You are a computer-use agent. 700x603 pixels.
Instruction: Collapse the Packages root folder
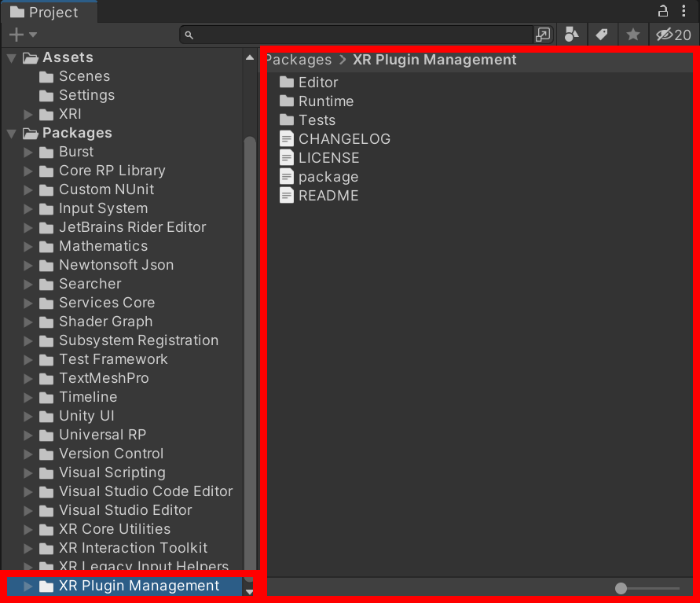tap(12, 133)
